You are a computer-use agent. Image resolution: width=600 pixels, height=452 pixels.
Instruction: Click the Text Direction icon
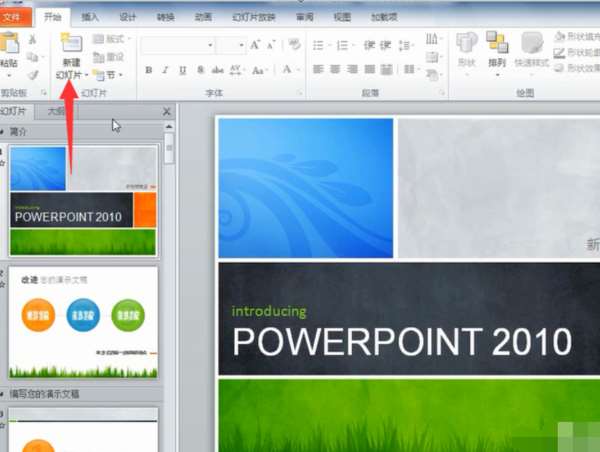[x=432, y=39]
